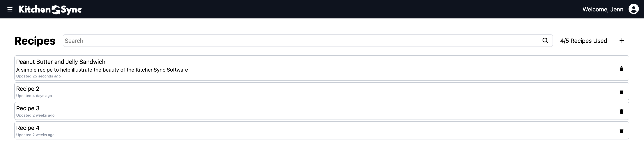Add a new recipe with plus icon
Image resolution: width=644 pixels, height=159 pixels.
622,41
